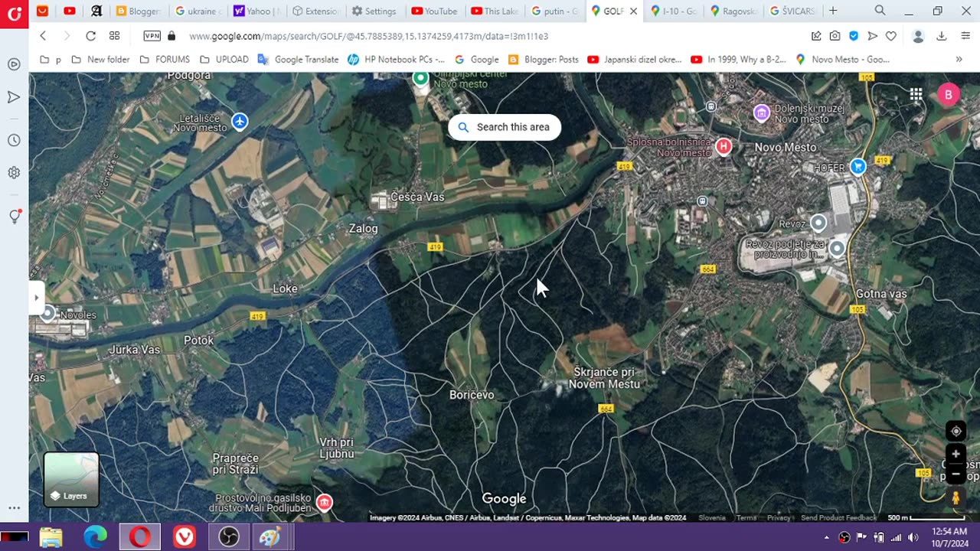The width and height of the screenshot is (980, 551).
Task: Open the Speed Dial grid icon
Action: 114,36
